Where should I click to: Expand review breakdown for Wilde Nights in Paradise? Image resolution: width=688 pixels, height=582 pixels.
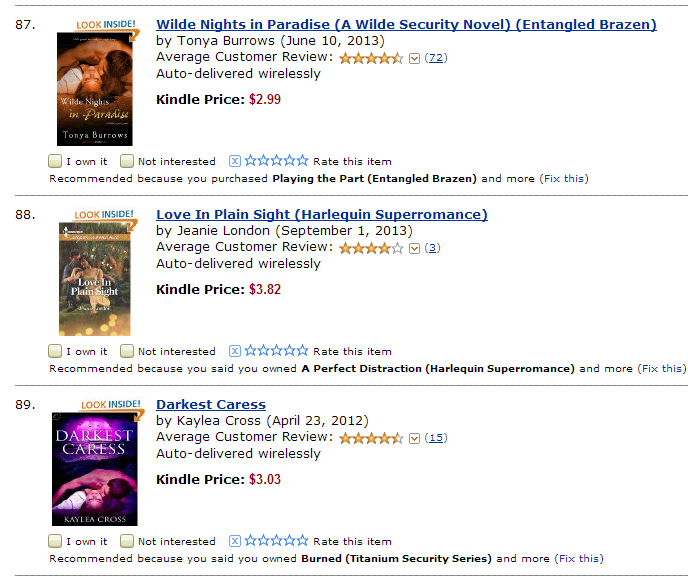pyautogui.click(x=414, y=58)
